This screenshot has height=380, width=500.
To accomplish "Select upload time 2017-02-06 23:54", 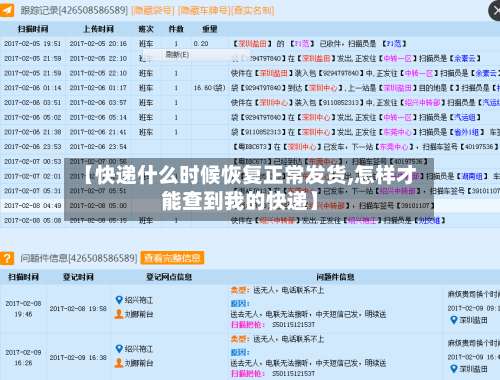I will pyautogui.click(x=98, y=147).
